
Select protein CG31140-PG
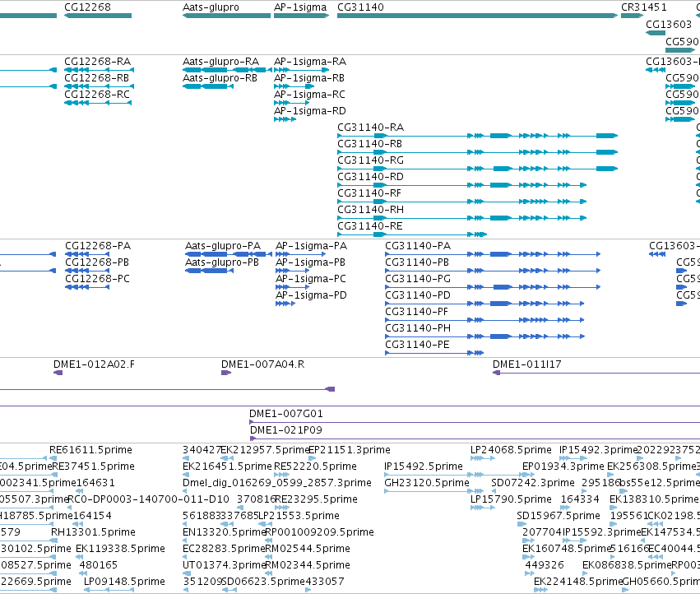(x=418, y=279)
